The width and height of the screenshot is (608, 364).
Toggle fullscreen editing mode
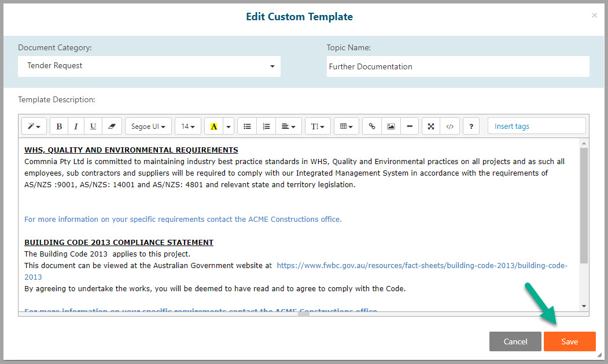[430, 126]
